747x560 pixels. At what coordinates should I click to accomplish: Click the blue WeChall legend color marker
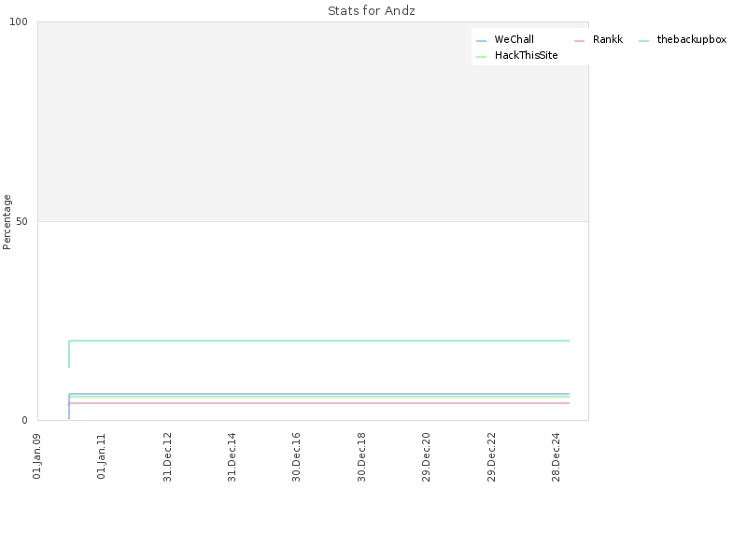[x=481, y=41]
